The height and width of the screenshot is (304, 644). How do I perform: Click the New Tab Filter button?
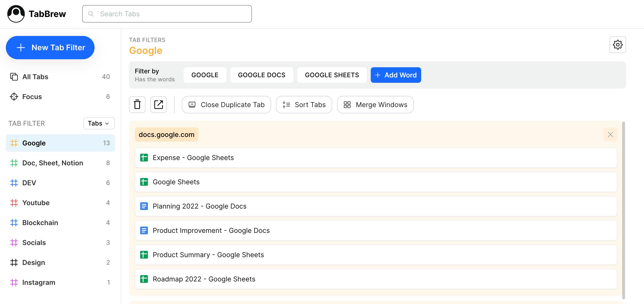pos(50,48)
